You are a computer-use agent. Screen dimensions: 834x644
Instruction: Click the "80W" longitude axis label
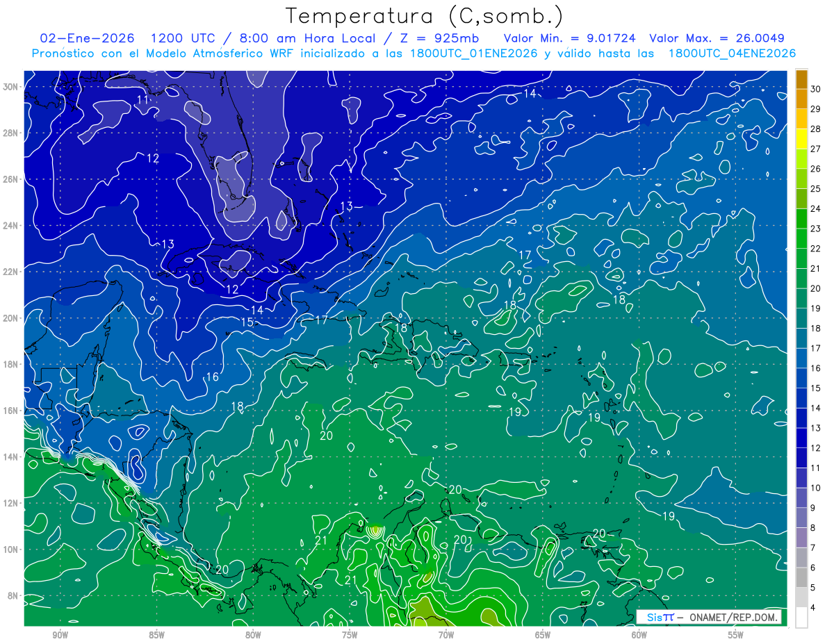pos(253,636)
